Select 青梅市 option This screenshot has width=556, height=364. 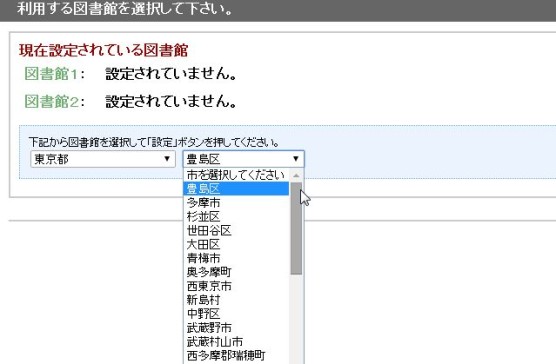point(236,258)
